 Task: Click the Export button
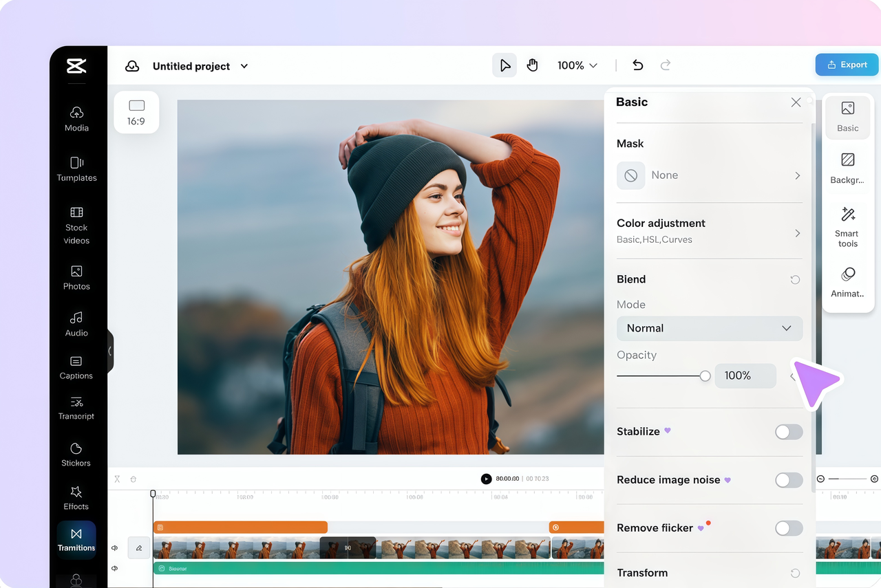coord(847,64)
